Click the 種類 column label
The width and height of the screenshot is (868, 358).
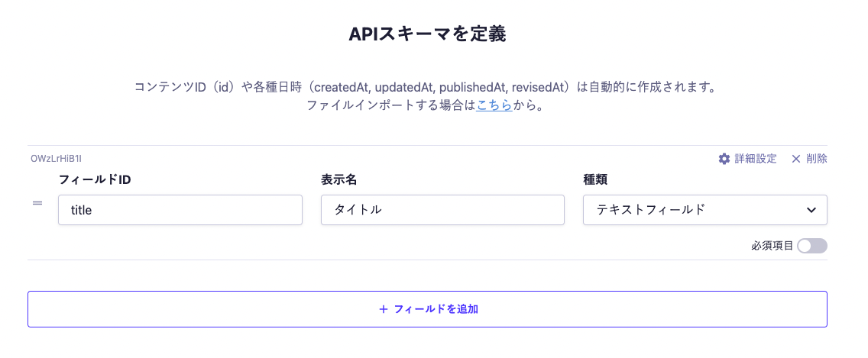click(x=595, y=179)
